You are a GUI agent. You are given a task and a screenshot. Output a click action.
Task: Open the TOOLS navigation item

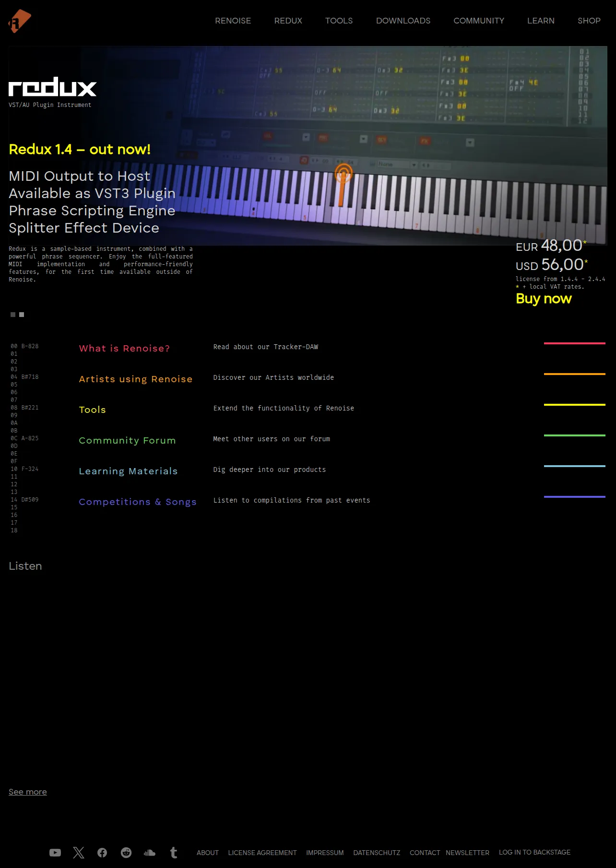click(x=339, y=21)
